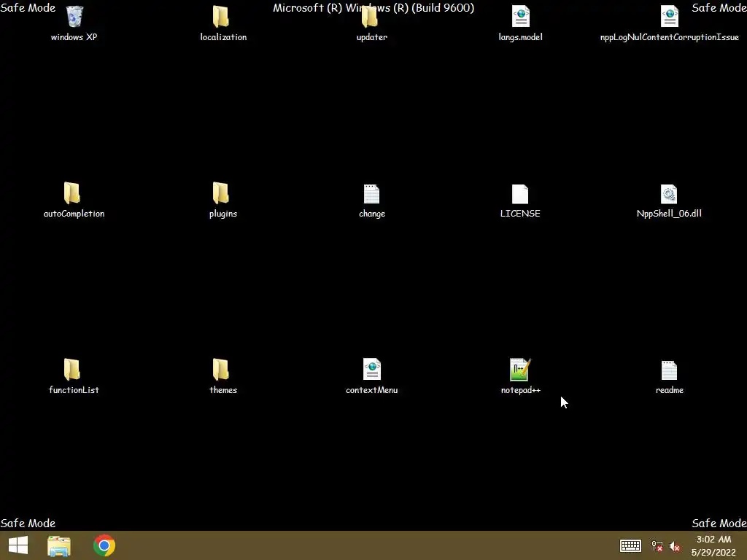This screenshot has height=560, width=747.
Task: Click the 'LICENSE' label text
Action: click(520, 214)
